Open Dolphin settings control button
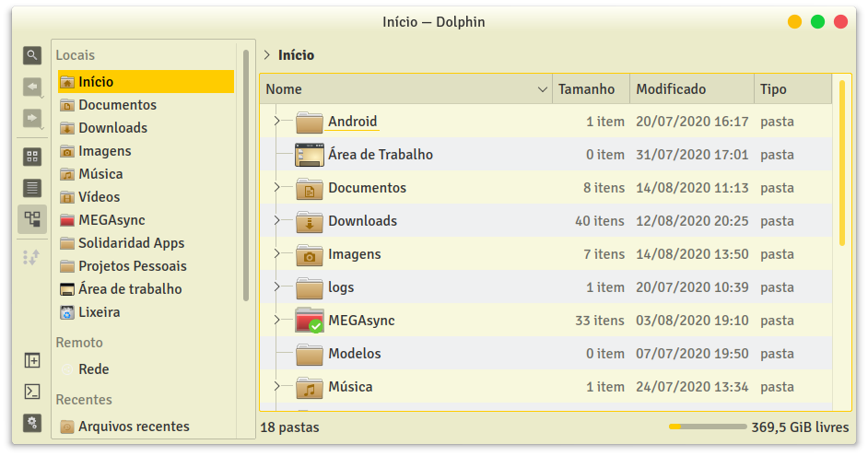Screen dimensions: 868x456 click(32, 424)
